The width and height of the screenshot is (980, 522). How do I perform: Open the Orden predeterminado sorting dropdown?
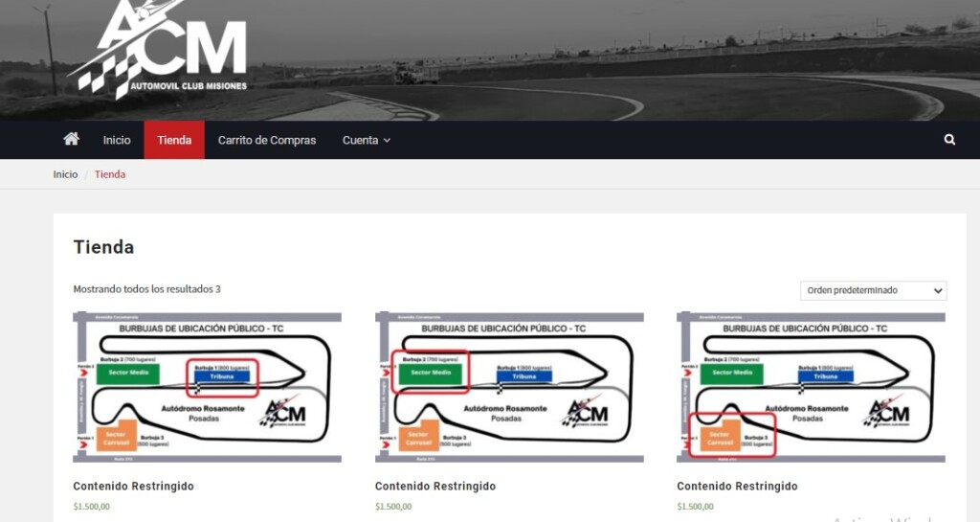(x=873, y=290)
